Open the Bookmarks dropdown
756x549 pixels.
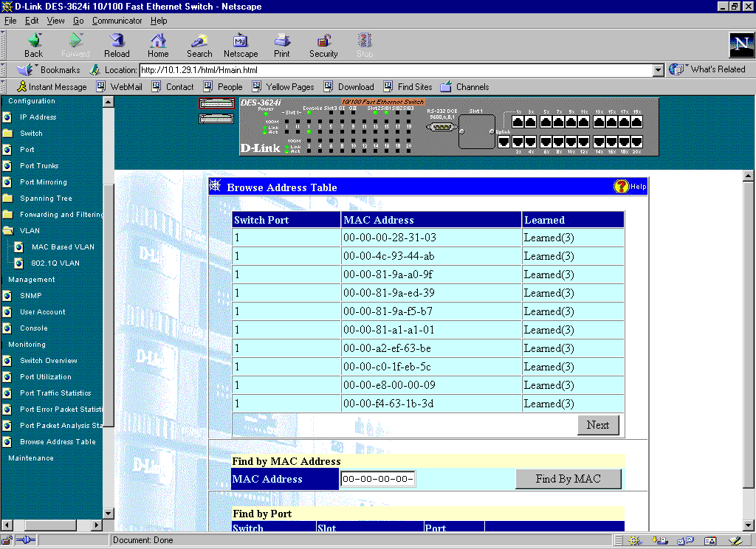pos(49,70)
